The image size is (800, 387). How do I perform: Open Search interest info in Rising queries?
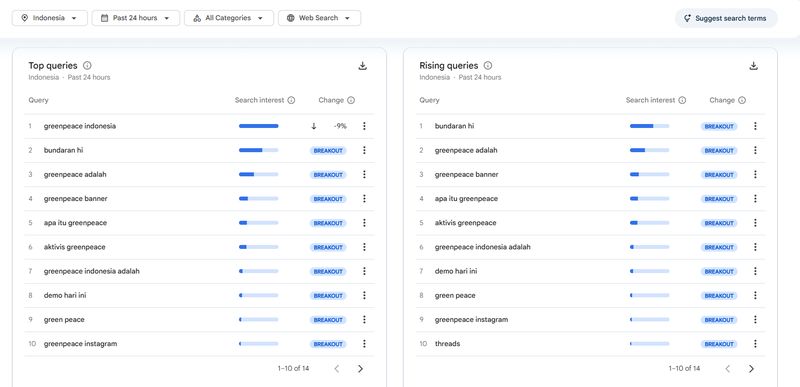682,100
